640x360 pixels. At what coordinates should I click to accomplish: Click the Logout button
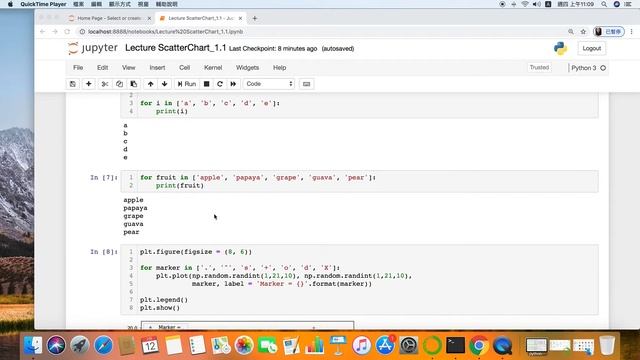tap(591, 48)
